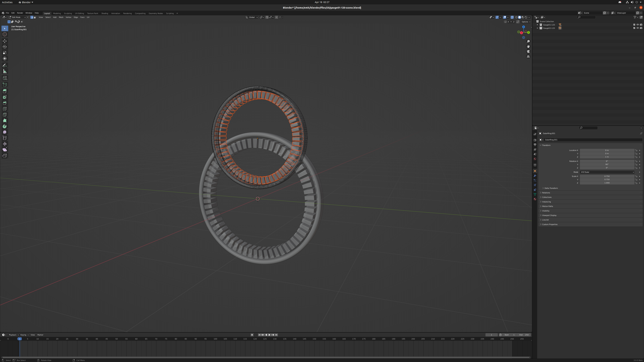Activate the Rotate tool

(5, 47)
